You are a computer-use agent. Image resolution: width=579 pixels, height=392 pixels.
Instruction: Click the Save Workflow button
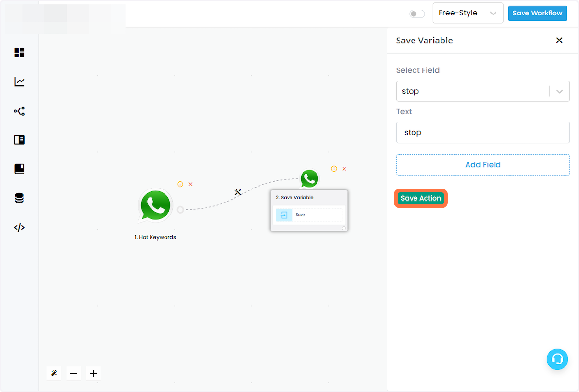click(538, 13)
